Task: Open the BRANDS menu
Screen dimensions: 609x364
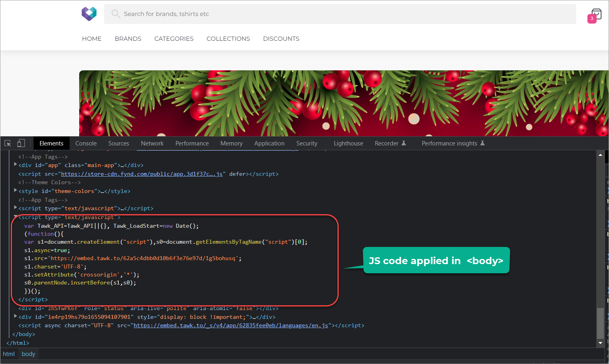Action: (128, 39)
